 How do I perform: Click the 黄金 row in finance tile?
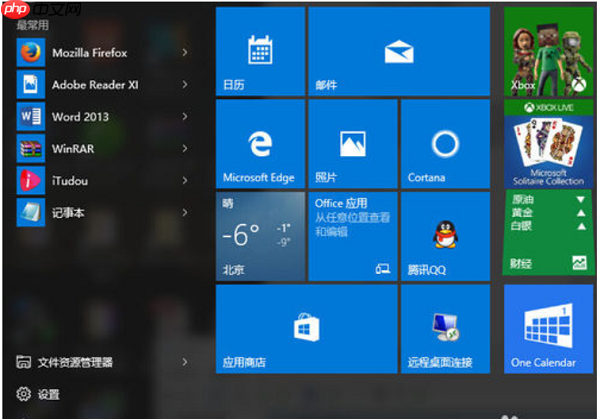pyautogui.click(x=549, y=213)
